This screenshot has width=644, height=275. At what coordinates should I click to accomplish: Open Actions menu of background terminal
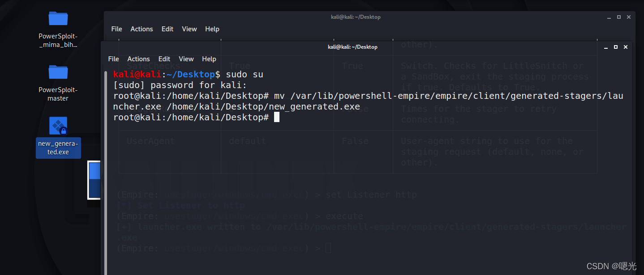142,29
